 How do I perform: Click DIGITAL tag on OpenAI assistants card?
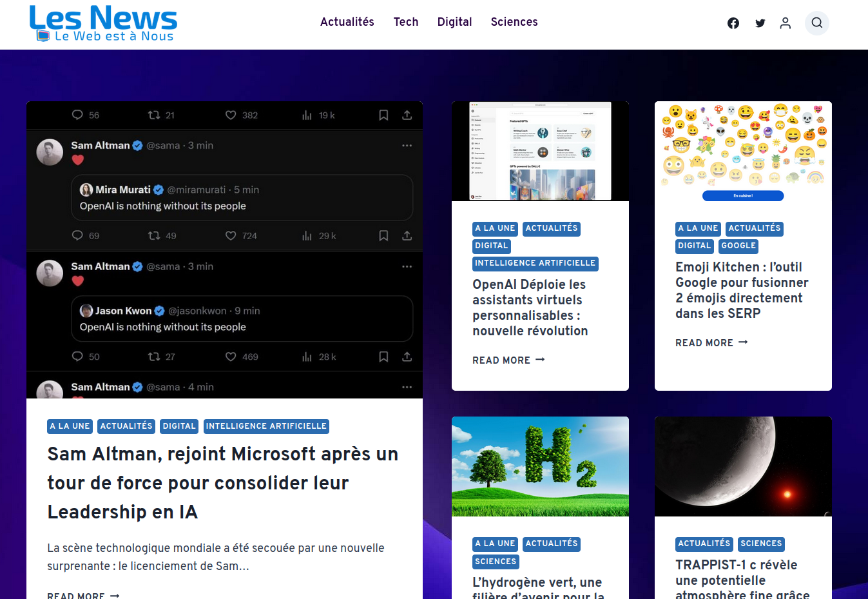[x=492, y=246]
